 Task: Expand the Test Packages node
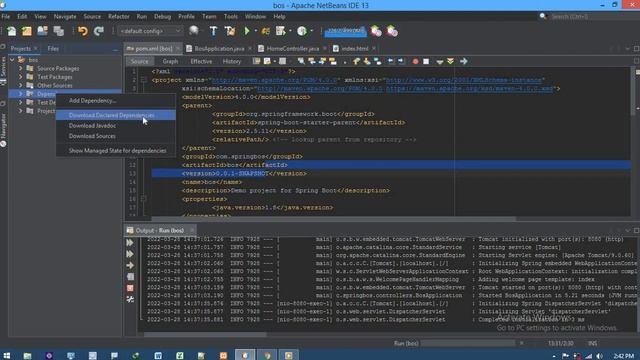tap(20, 77)
